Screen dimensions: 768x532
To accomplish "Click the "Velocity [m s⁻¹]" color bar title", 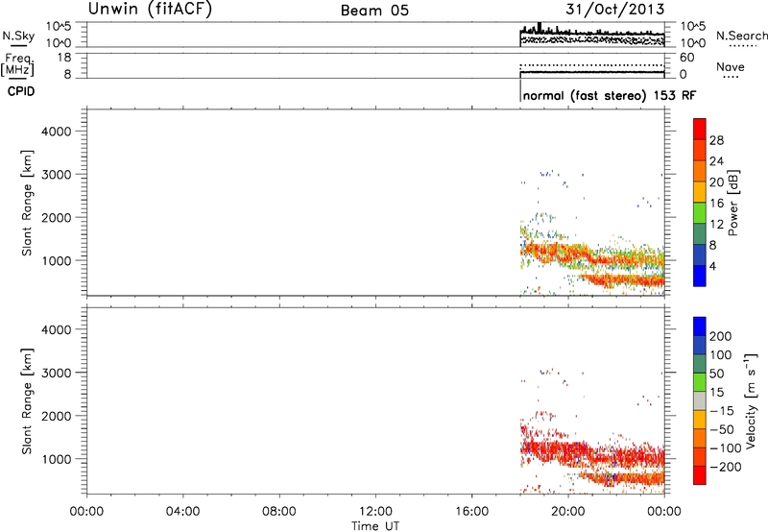I will 750,400.
